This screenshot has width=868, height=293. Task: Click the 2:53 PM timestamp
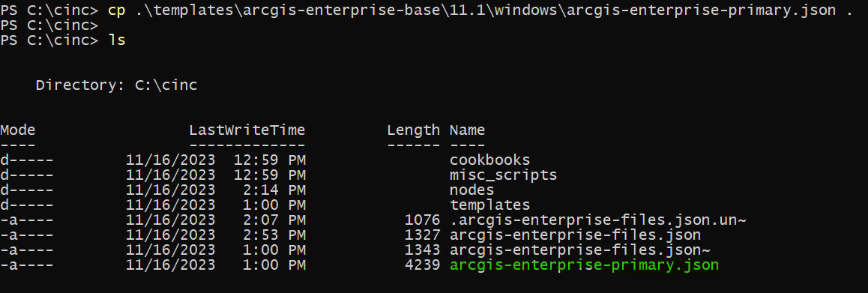(274, 235)
